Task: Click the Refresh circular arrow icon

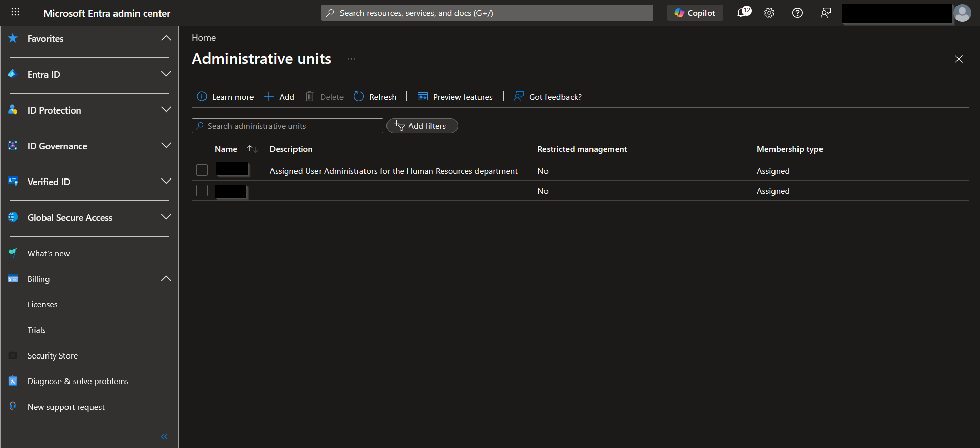Action: (359, 96)
